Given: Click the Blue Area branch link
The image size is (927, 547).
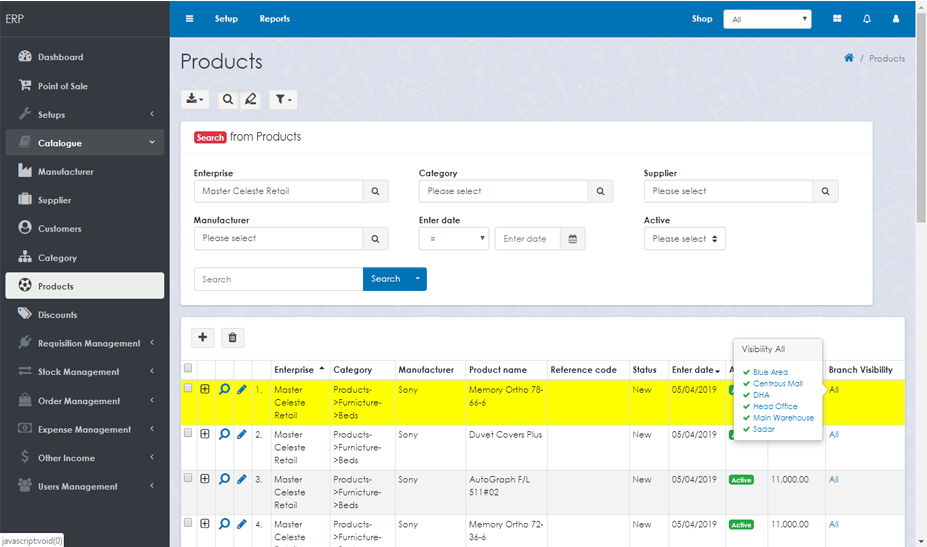Looking at the screenshot, I should coord(770,372).
